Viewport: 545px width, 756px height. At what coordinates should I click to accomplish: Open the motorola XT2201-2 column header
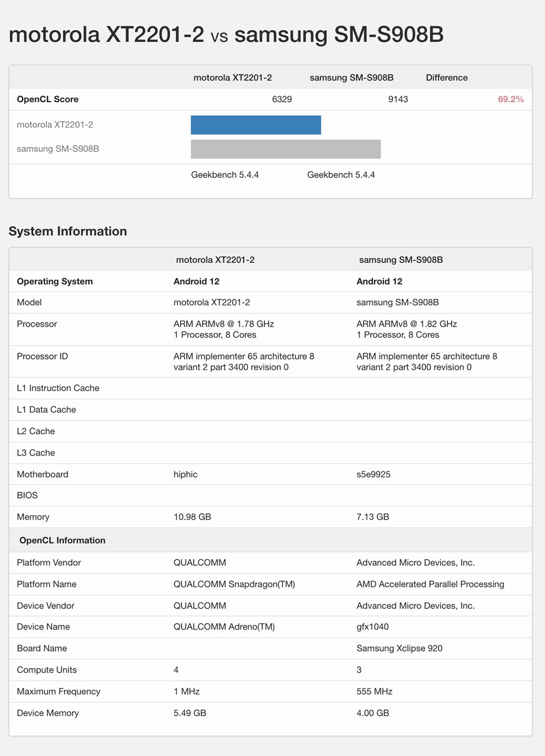pyautogui.click(x=233, y=77)
